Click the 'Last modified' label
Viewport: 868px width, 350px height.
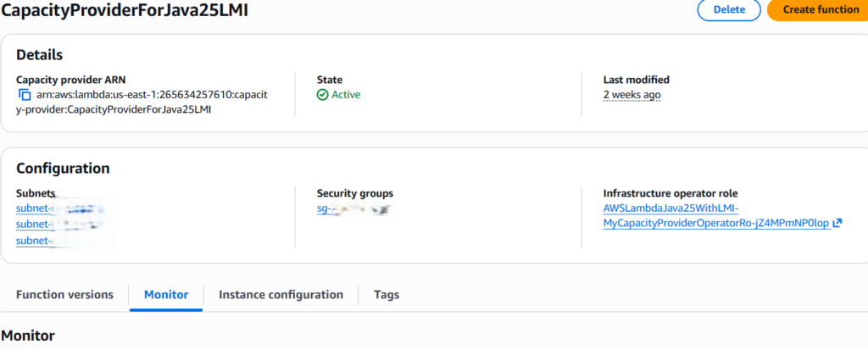pyautogui.click(x=636, y=80)
